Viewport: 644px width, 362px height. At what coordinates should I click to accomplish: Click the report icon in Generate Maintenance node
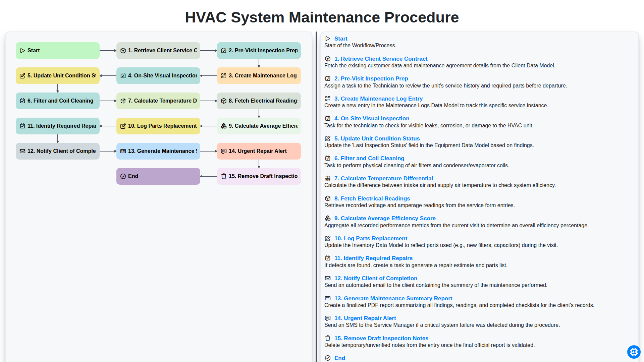[123, 151]
